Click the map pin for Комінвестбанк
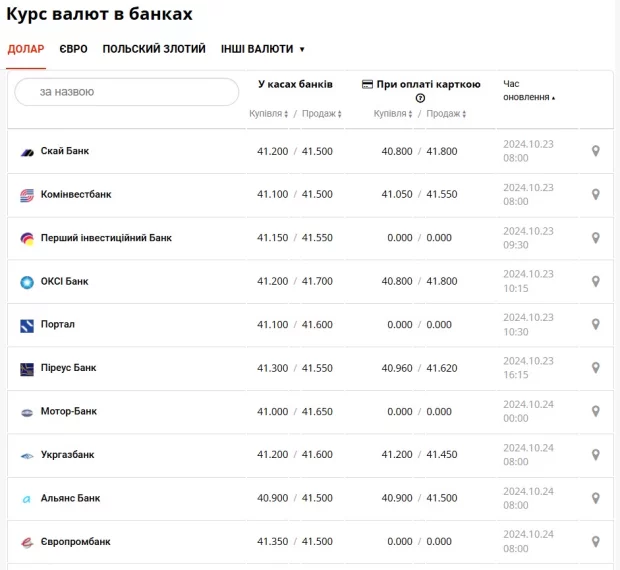 pyautogui.click(x=595, y=195)
